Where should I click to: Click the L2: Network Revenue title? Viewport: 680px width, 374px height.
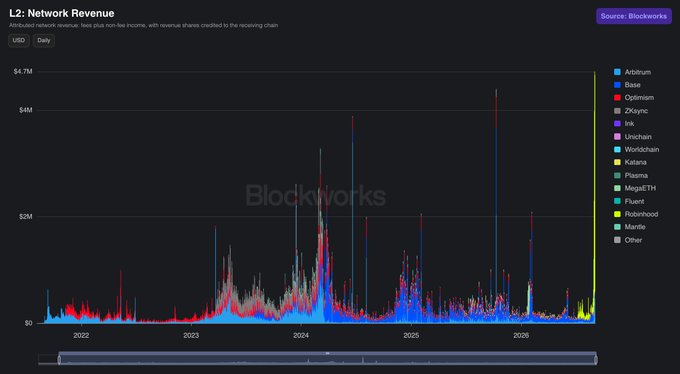[62, 13]
